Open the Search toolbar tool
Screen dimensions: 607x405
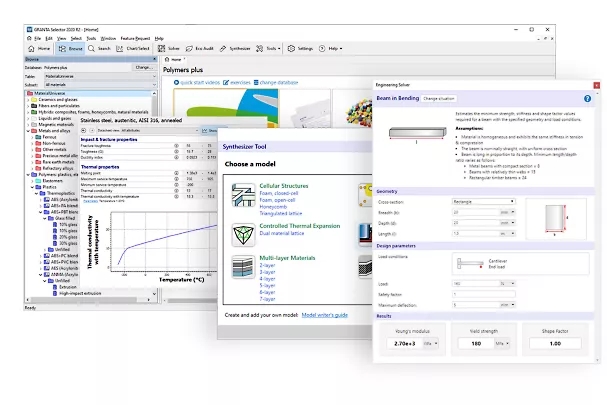[x=99, y=48]
